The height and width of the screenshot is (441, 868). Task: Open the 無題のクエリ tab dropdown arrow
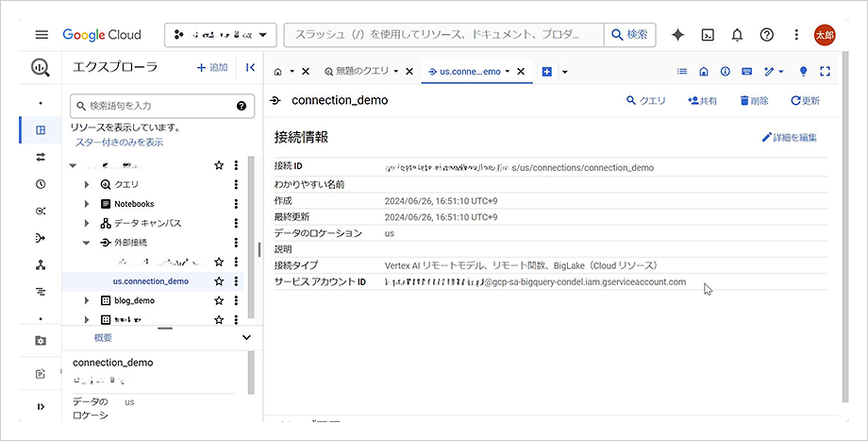[x=396, y=72]
